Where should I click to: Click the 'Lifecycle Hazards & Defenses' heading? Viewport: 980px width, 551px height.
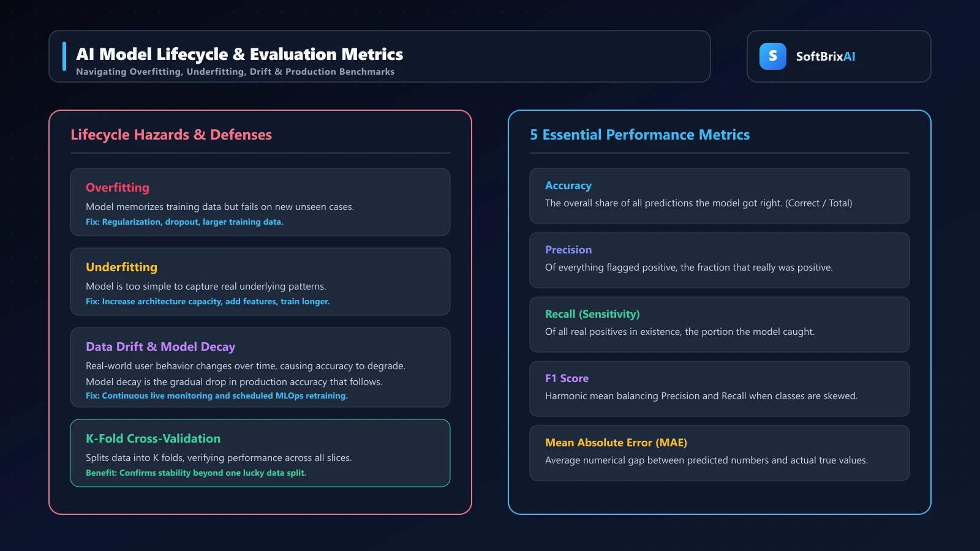171,135
